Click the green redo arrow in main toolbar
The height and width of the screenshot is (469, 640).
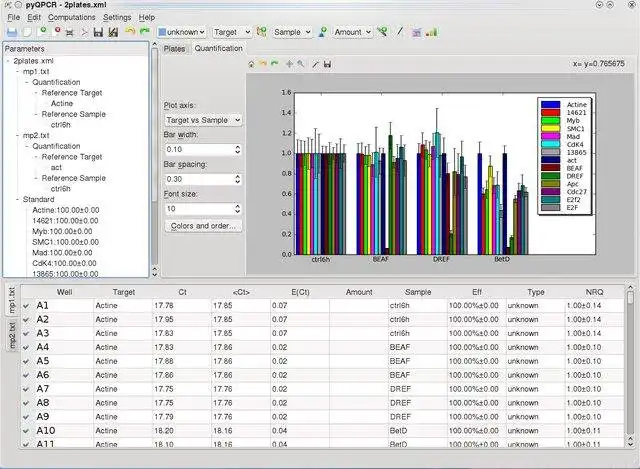tap(145, 32)
